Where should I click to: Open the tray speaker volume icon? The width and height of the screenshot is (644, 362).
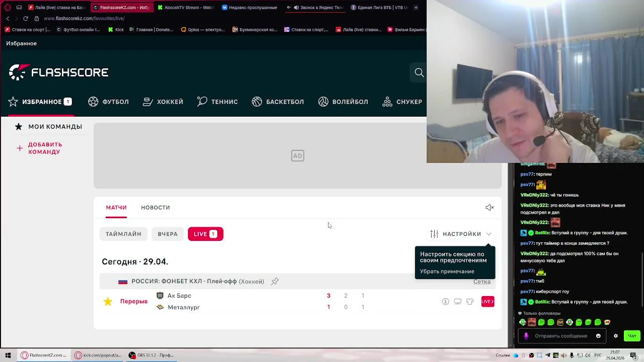pyautogui.click(x=588, y=355)
